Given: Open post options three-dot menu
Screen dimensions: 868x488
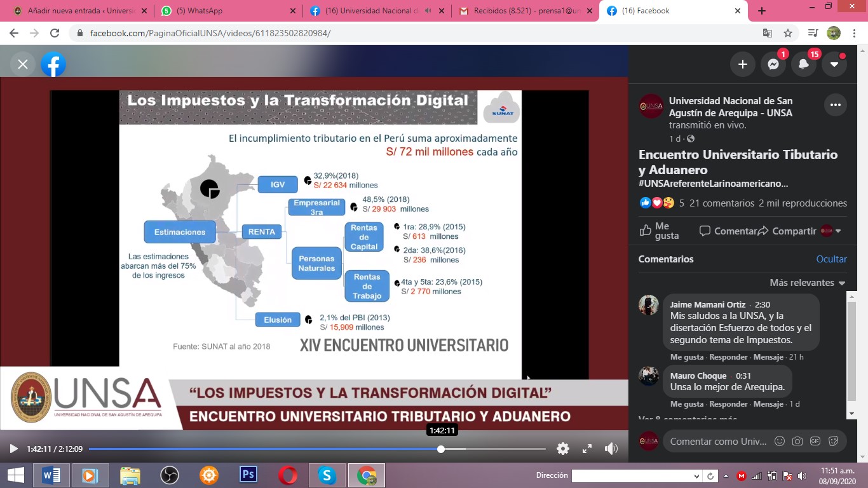Looking at the screenshot, I should click(835, 105).
